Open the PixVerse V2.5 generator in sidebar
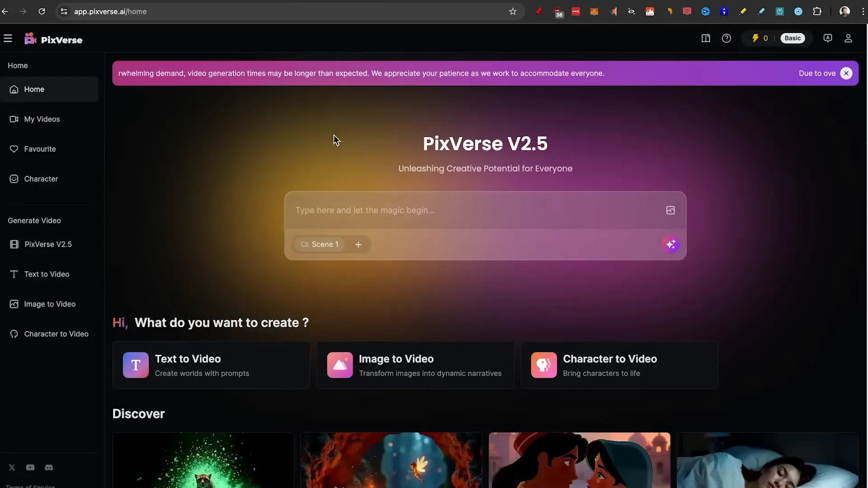 [47, 244]
